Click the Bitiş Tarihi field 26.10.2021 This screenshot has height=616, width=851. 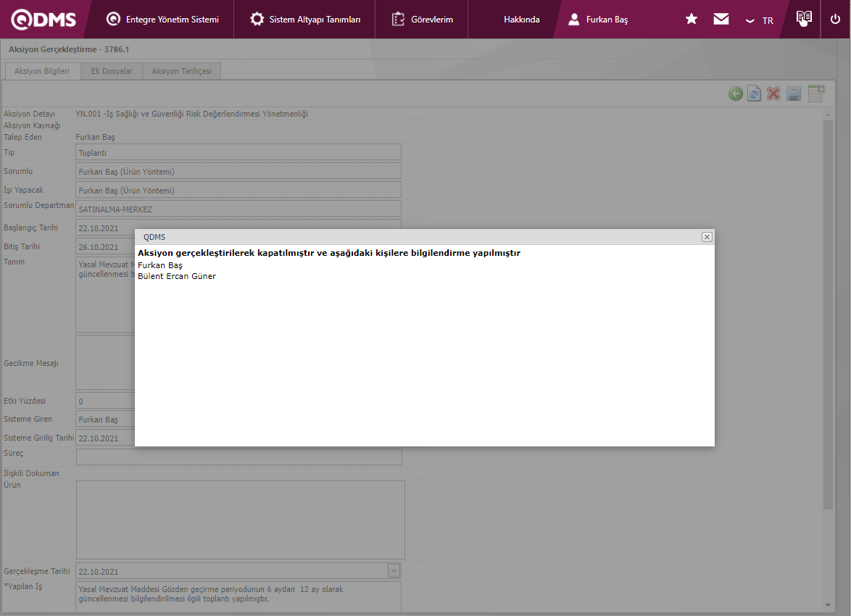(x=105, y=246)
